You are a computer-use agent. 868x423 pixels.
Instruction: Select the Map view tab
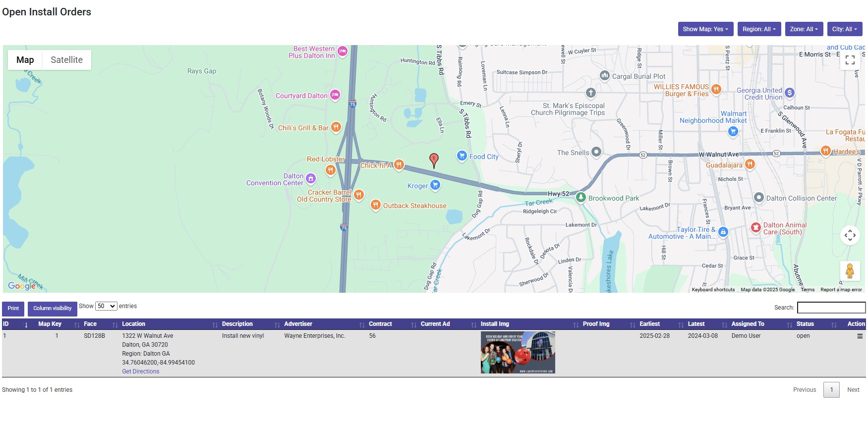(25, 60)
